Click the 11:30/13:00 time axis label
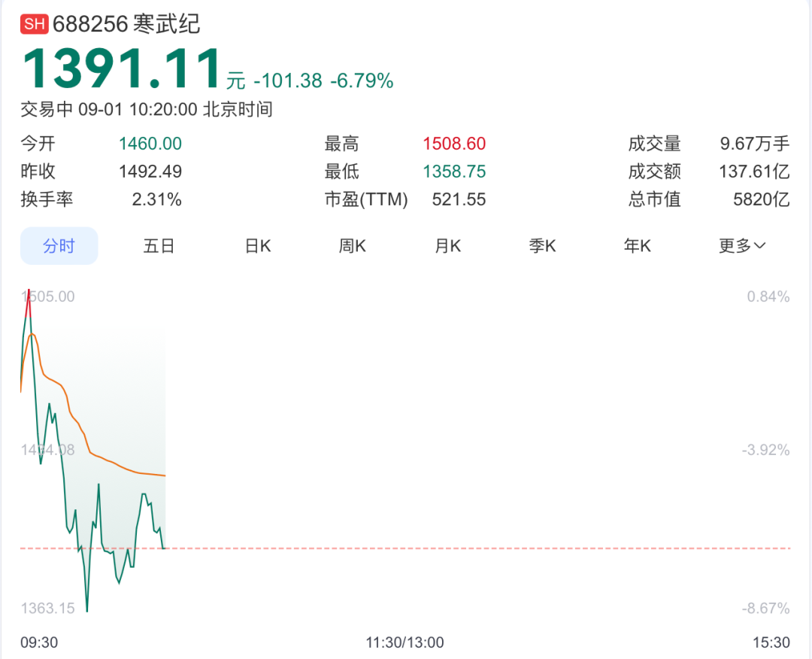The width and height of the screenshot is (812, 659). [404, 642]
